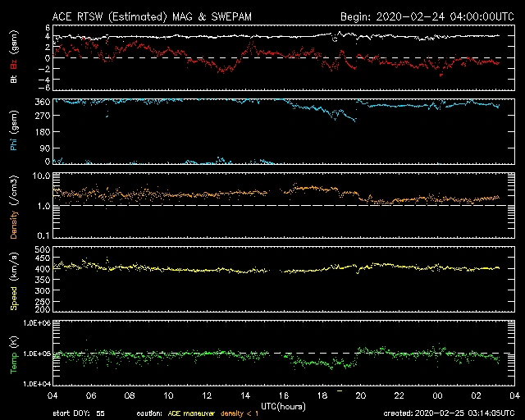Click the green 'Temp' axis label
This screenshot has height=420, width=525.
point(13,358)
